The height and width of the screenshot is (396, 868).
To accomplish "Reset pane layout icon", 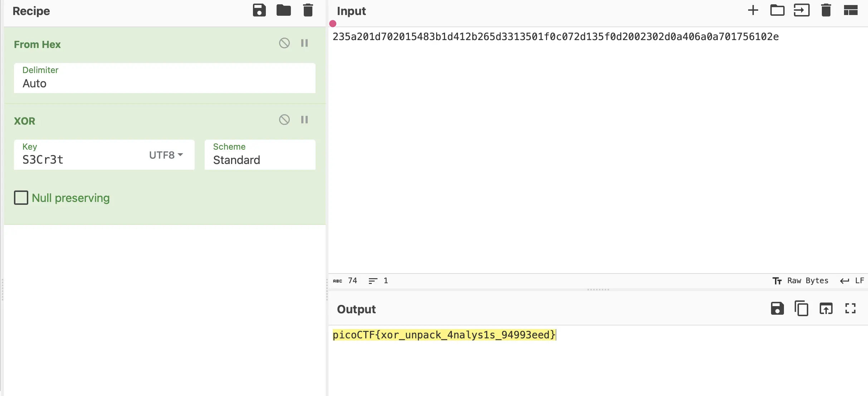I will coord(850,10).
